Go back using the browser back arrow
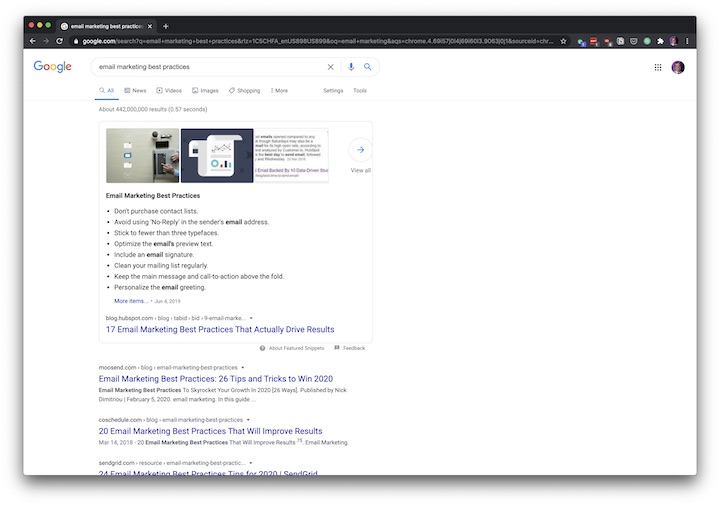 click(32, 41)
